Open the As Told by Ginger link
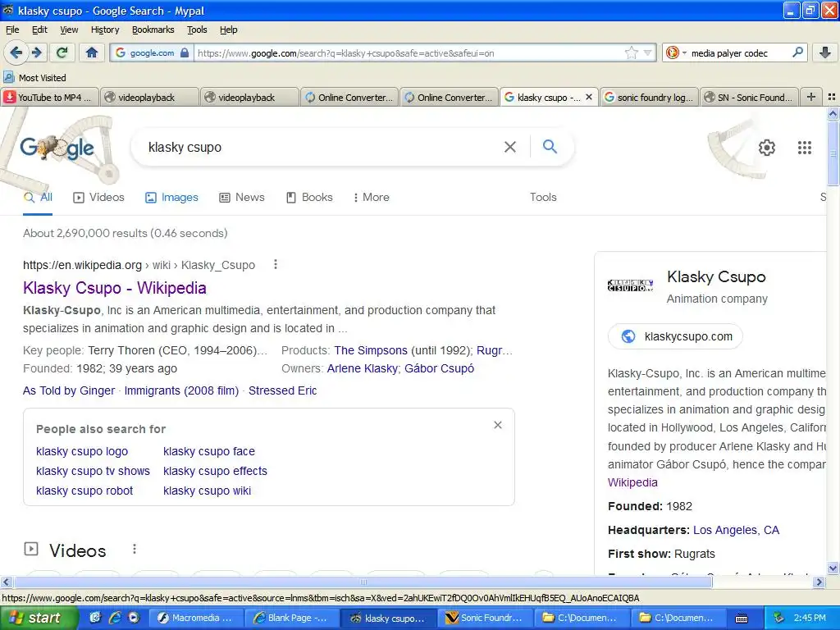This screenshot has width=840, height=630. [69, 390]
